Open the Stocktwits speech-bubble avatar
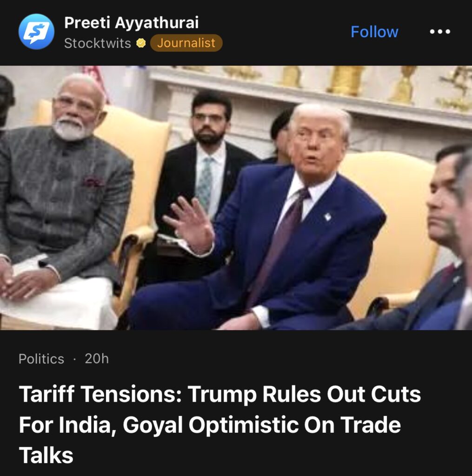The height and width of the screenshot is (476, 472). [36, 32]
